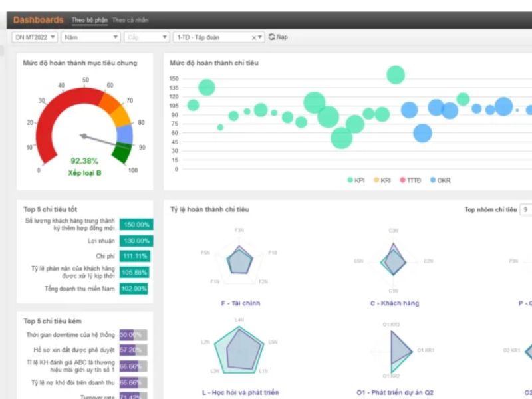Open the Cấp level dropdown

click(x=146, y=37)
